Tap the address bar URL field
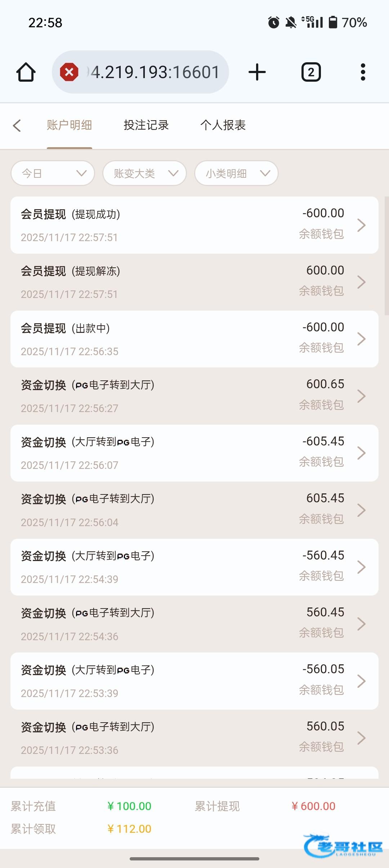Image resolution: width=389 pixels, height=868 pixels. click(155, 72)
